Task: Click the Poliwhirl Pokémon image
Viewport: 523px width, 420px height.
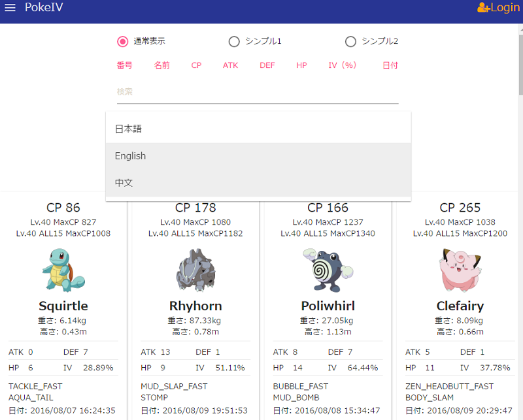Action: [327, 270]
